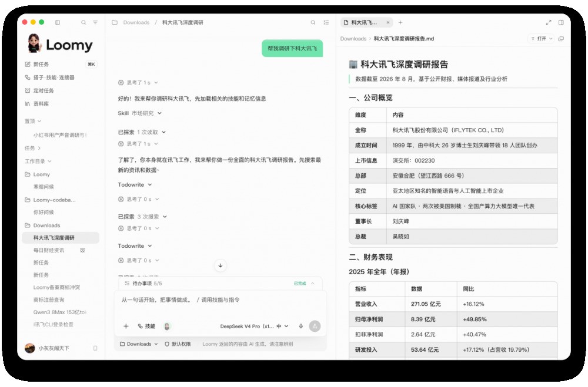Image resolution: width=588 pixels, height=387 pixels.
Task: Close the 科大讯飞 document tab
Action: coord(387,22)
